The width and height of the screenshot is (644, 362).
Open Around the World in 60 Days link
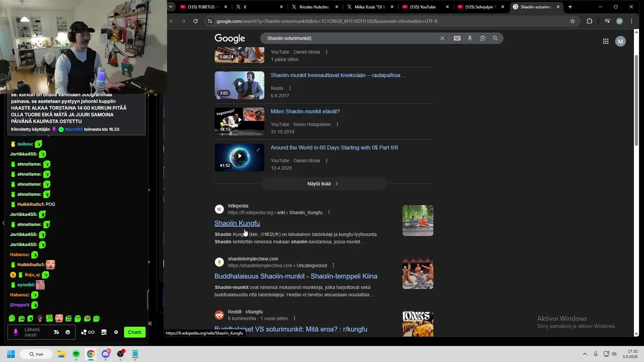pyautogui.click(x=334, y=148)
